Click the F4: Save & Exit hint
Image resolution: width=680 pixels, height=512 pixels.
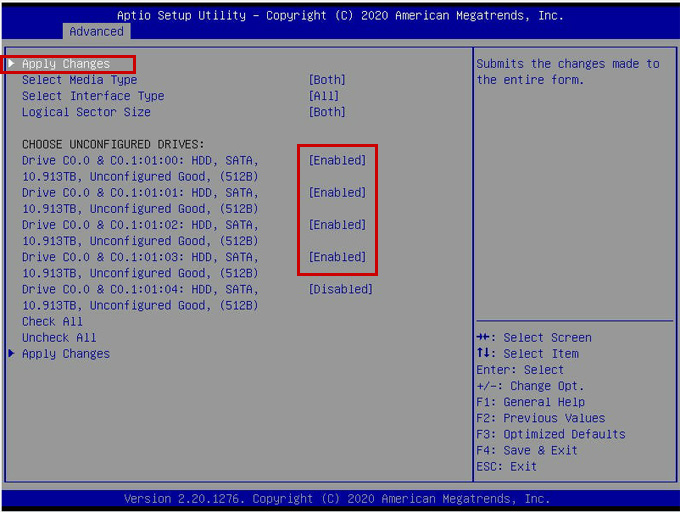coord(527,450)
